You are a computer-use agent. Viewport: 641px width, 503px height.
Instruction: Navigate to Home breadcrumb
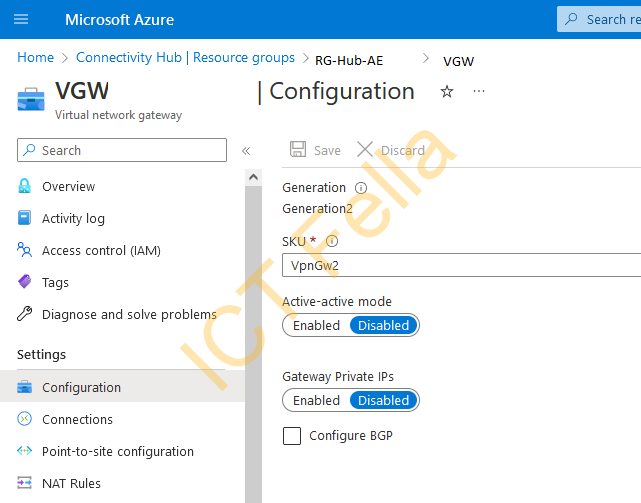tap(36, 57)
